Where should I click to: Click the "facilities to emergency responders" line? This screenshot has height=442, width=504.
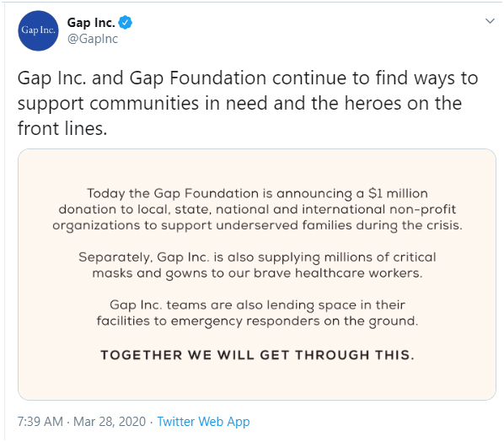[x=257, y=321]
